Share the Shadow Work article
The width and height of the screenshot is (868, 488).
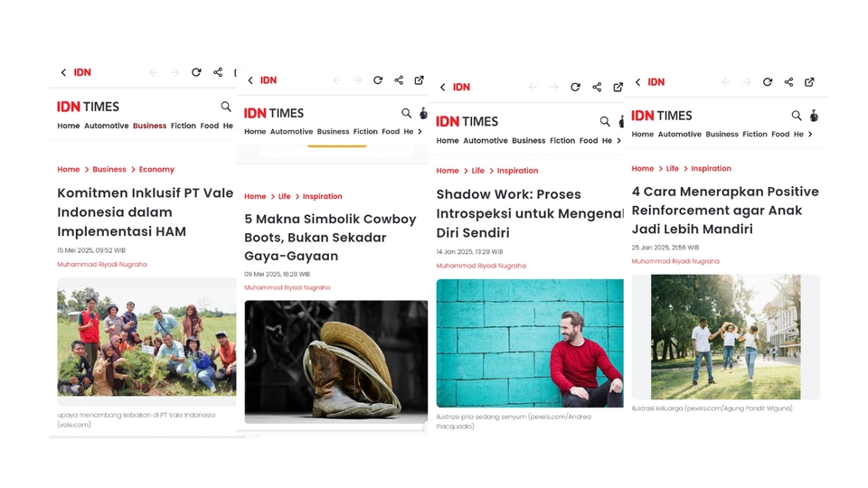pyautogui.click(x=597, y=88)
